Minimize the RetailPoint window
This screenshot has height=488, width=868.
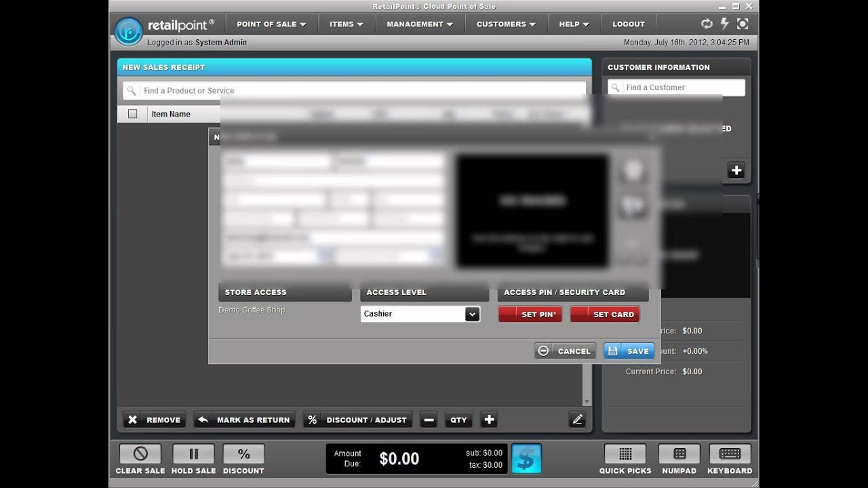click(723, 6)
